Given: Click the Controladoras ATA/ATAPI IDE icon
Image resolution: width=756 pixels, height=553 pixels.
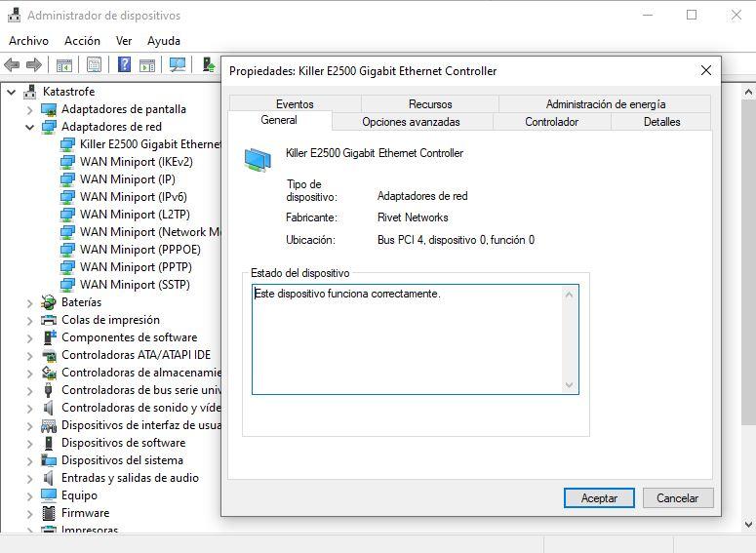Looking at the screenshot, I should pyautogui.click(x=49, y=355).
